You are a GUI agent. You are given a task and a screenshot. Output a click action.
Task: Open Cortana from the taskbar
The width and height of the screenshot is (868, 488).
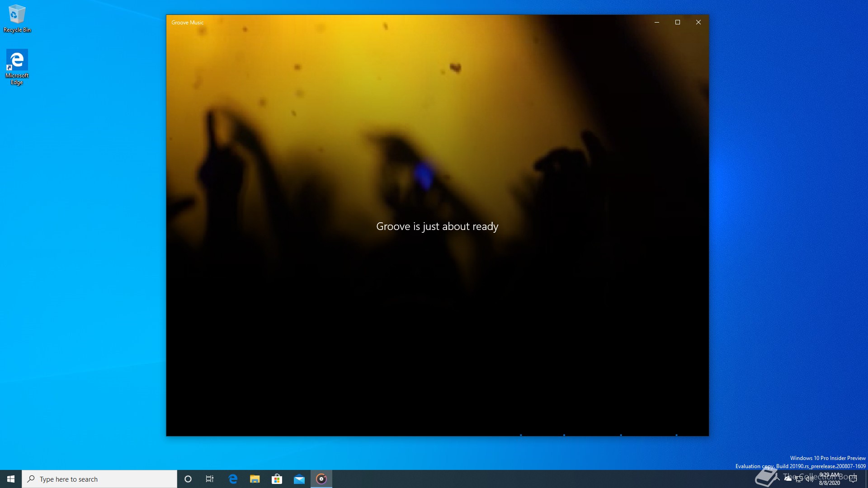tap(188, 479)
